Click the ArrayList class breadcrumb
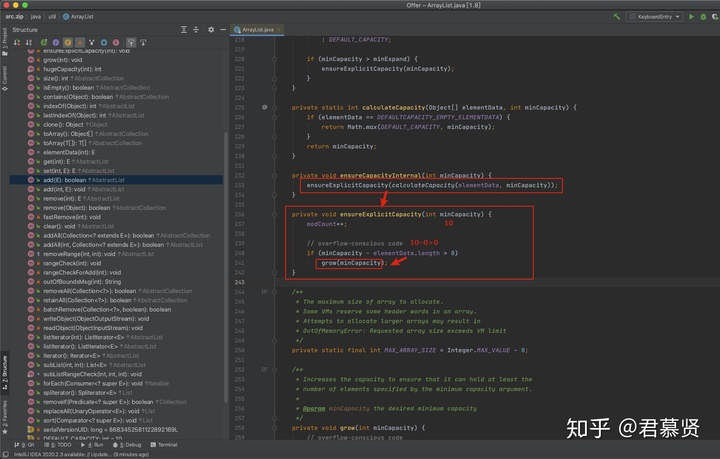Screen dimensions: 720x459 [78, 17]
